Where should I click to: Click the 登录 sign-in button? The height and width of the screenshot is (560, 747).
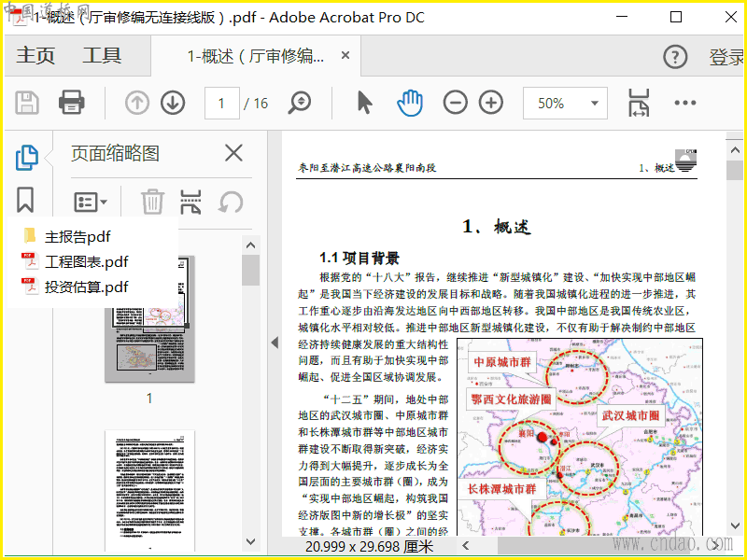tap(726, 57)
